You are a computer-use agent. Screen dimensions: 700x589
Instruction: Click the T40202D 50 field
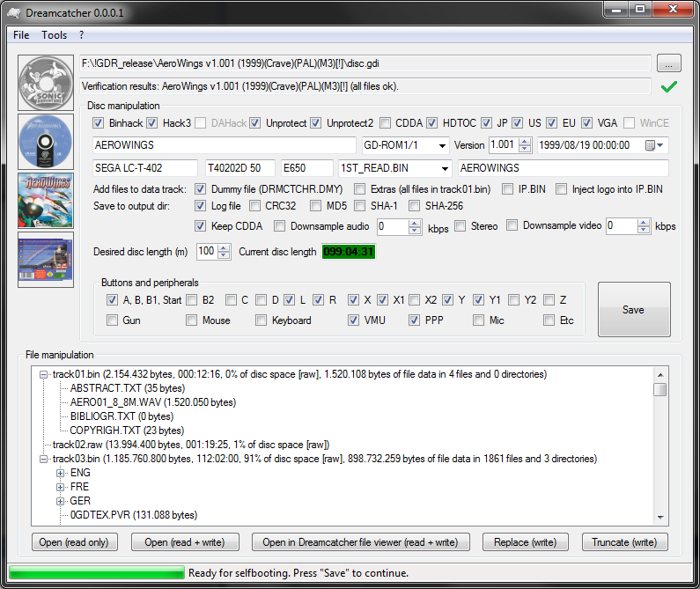pyautogui.click(x=239, y=168)
